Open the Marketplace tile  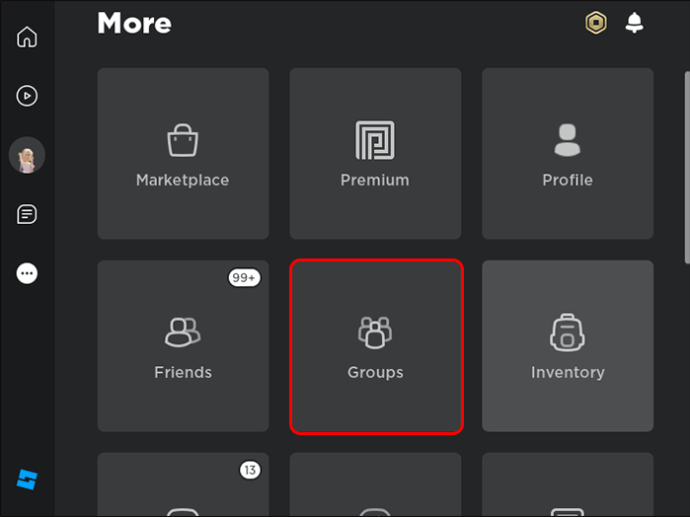[183, 154]
